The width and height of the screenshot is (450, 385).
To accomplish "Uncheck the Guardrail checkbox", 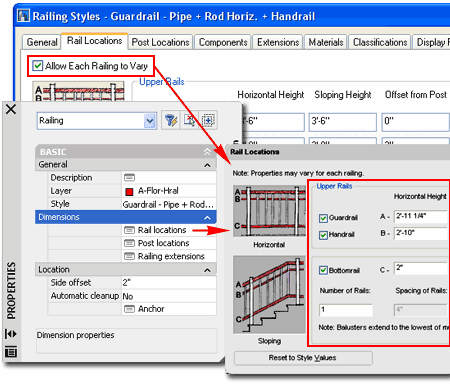I will (323, 218).
